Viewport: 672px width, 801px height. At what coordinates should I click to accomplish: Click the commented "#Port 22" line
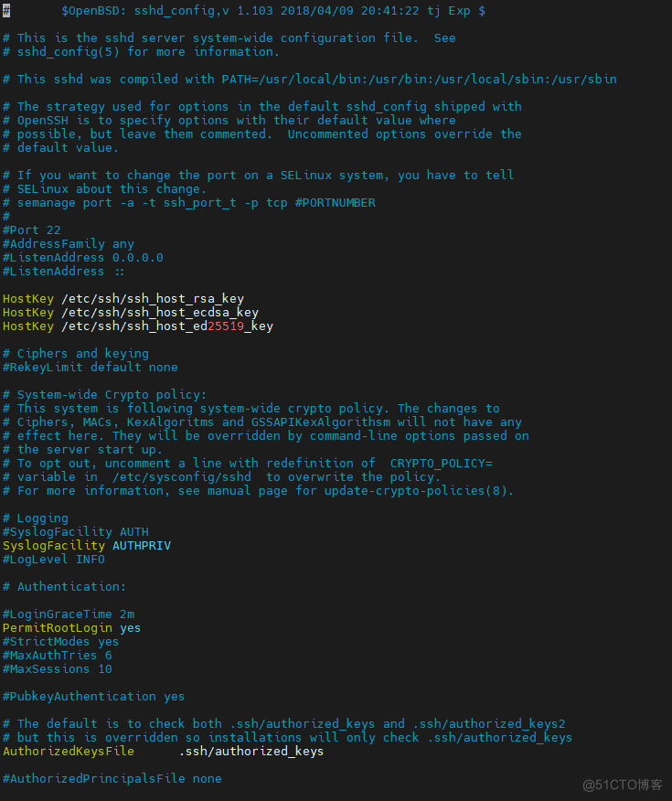[x=31, y=230]
